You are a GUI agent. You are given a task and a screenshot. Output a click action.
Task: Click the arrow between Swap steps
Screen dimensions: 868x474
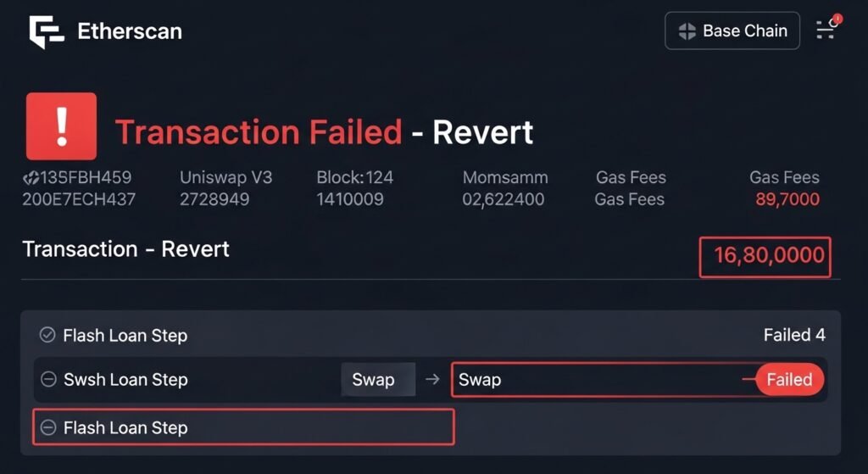(x=432, y=380)
